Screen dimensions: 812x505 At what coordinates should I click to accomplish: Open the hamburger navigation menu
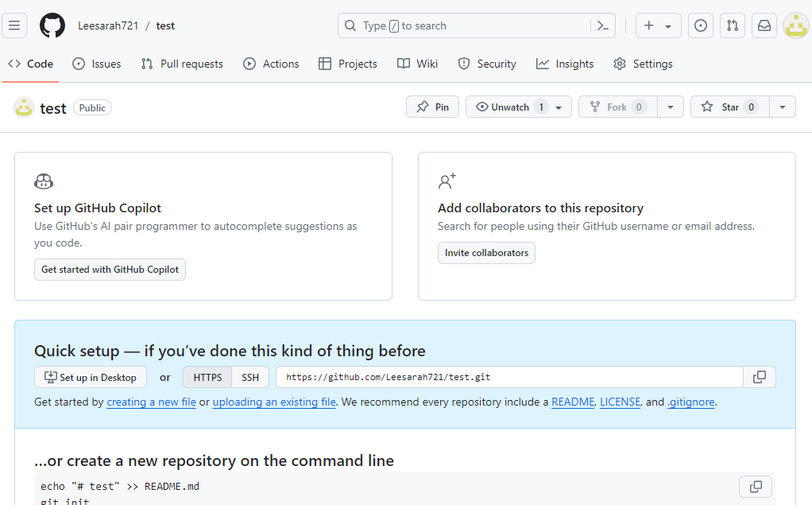point(14,25)
